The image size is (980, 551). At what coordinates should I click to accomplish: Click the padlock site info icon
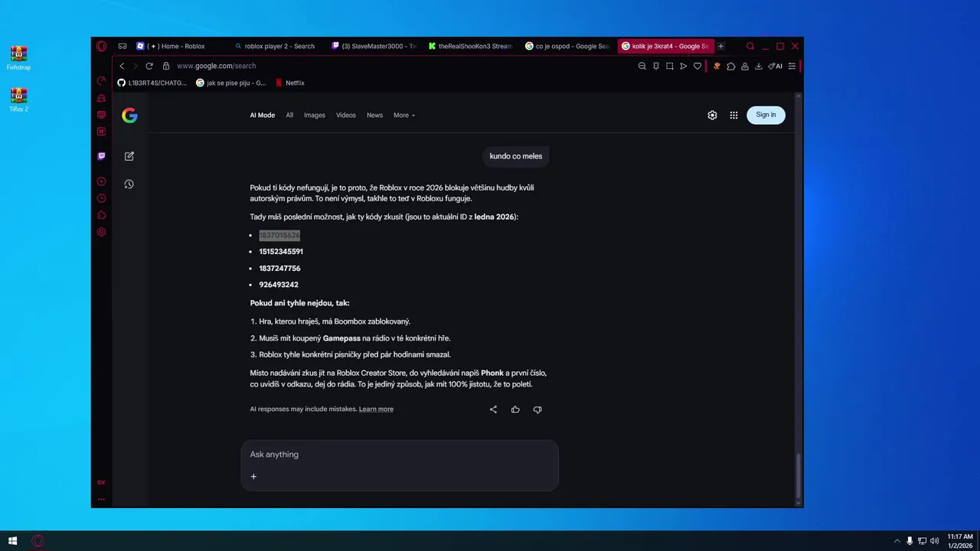(166, 66)
